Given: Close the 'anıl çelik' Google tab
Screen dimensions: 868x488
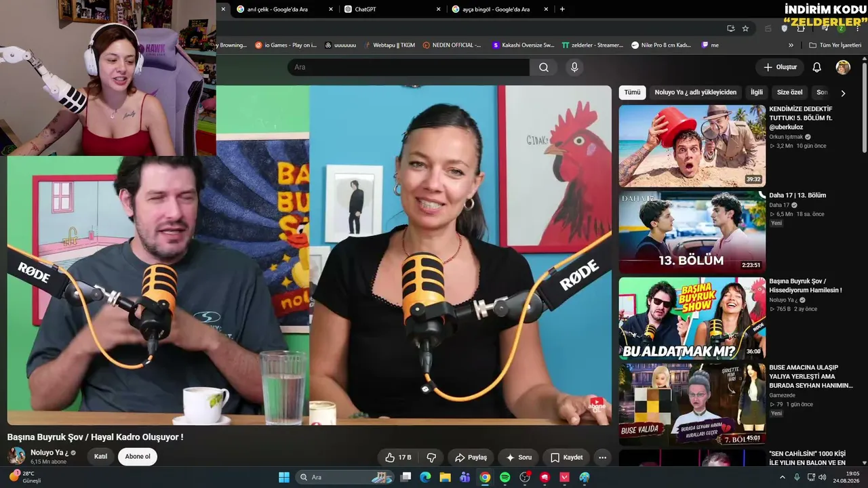Looking at the screenshot, I should [330, 9].
